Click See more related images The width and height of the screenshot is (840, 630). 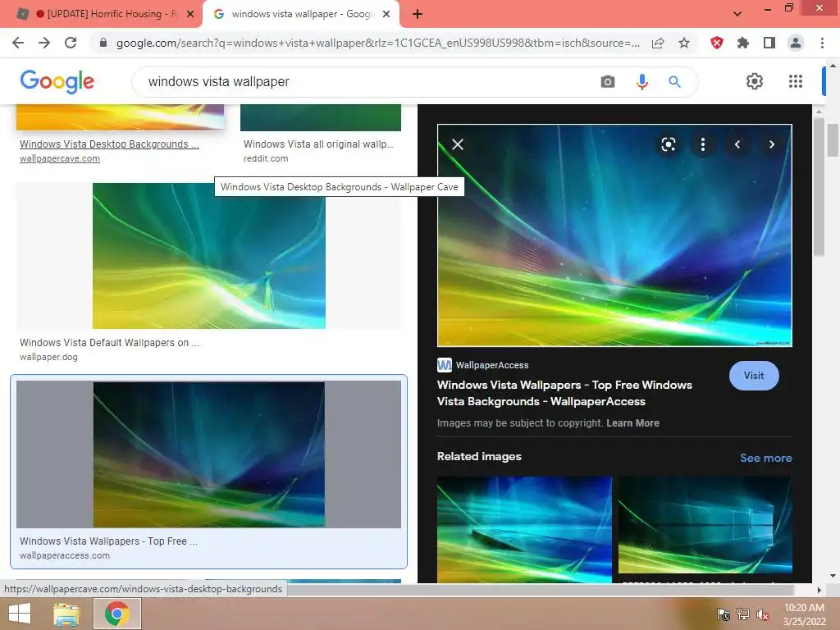(x=765, y=458)
